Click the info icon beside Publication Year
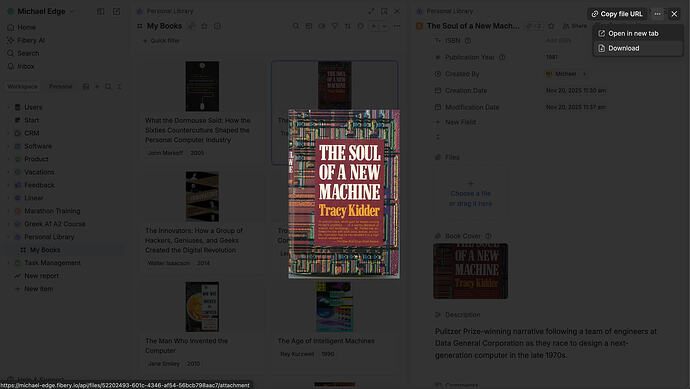This screenshot has width=690, height=389. click(x=502, y=57)
